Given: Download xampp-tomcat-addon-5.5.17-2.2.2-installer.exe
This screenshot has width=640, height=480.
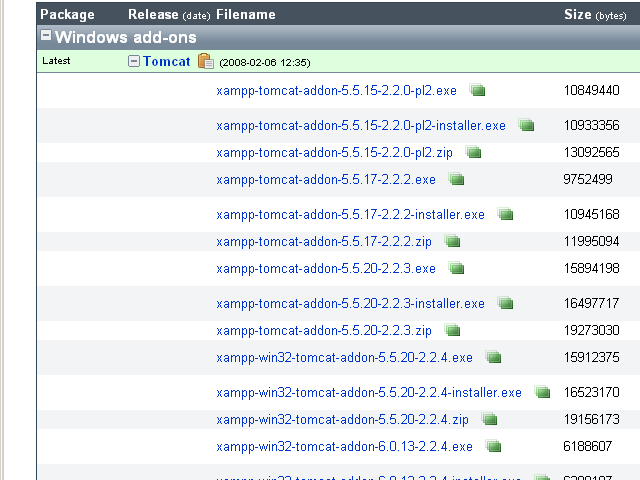Looking at the screenshot, I should point(350,215).
